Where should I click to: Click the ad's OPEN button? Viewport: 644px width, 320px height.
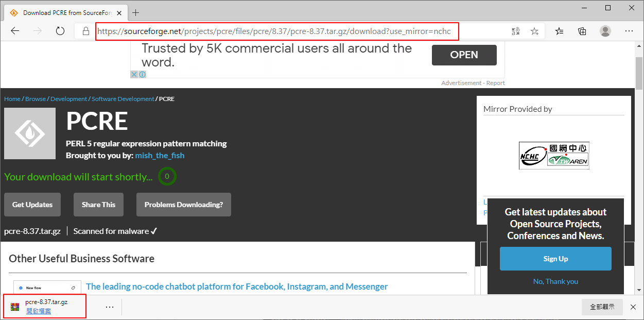[x=464, y=55]
